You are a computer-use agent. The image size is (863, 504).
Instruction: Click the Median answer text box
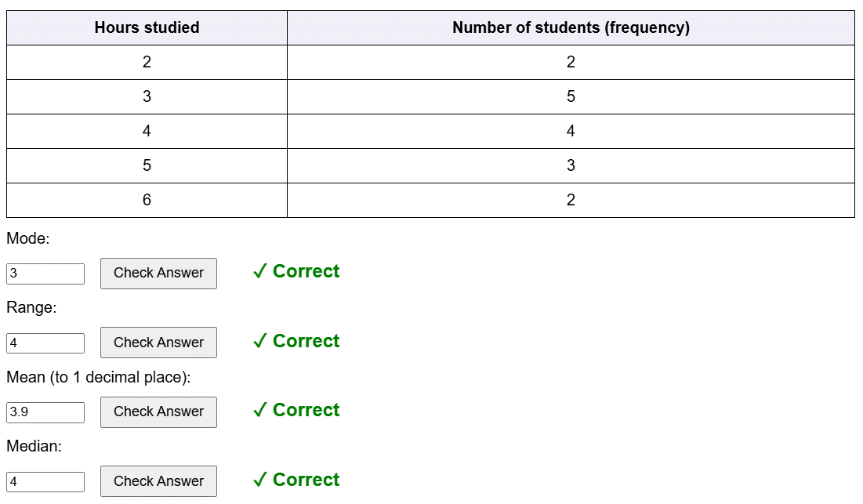click(45, 482)
